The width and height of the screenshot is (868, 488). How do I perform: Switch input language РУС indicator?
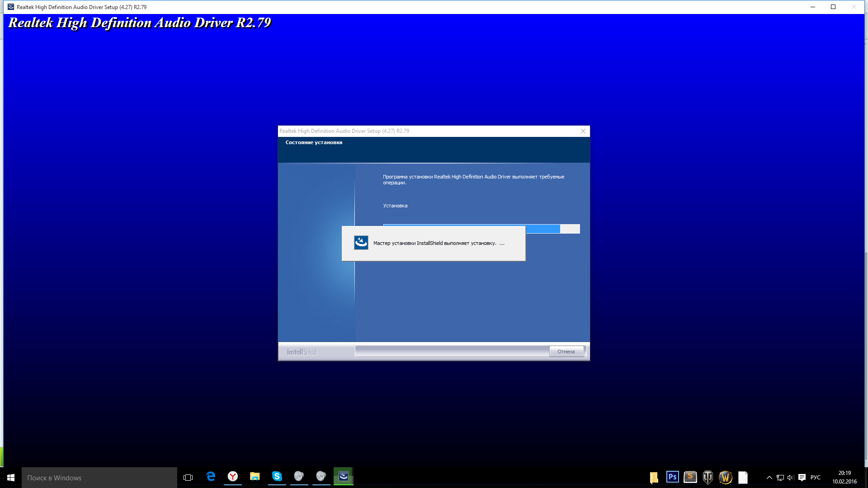[816, 478]
